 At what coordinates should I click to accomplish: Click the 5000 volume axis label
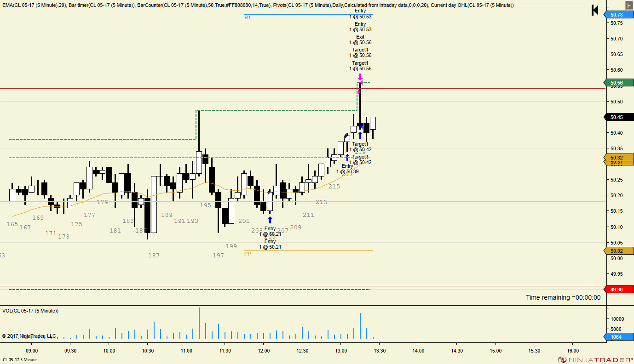point(617,329)
